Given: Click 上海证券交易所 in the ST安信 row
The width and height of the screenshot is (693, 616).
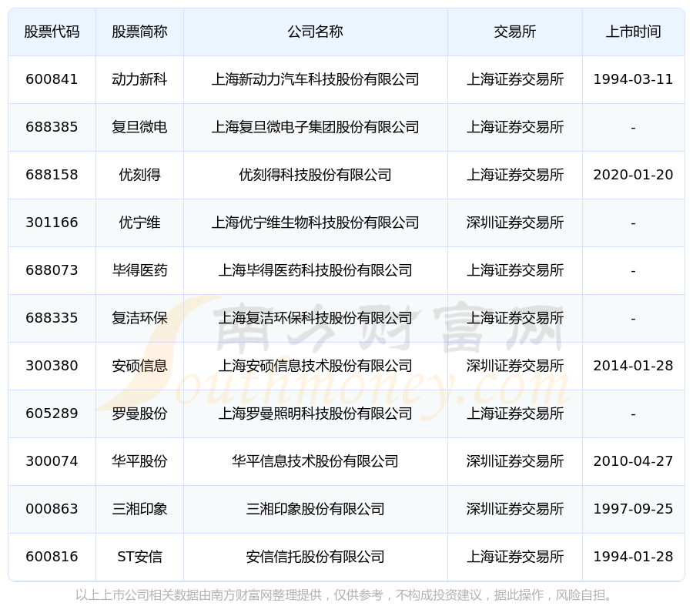Looking at the screenshot, I should click(515, 557).
